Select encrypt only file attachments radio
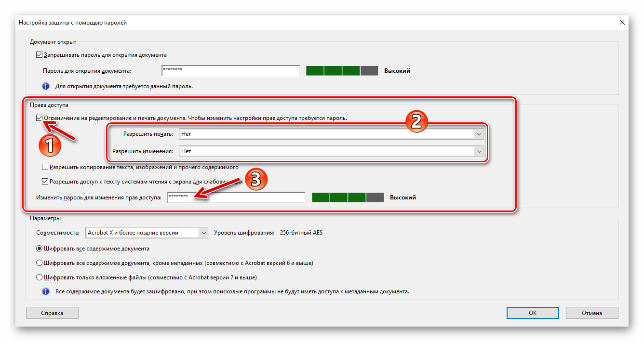Screen dimensions: 644x342 click(x=40, y=277)
